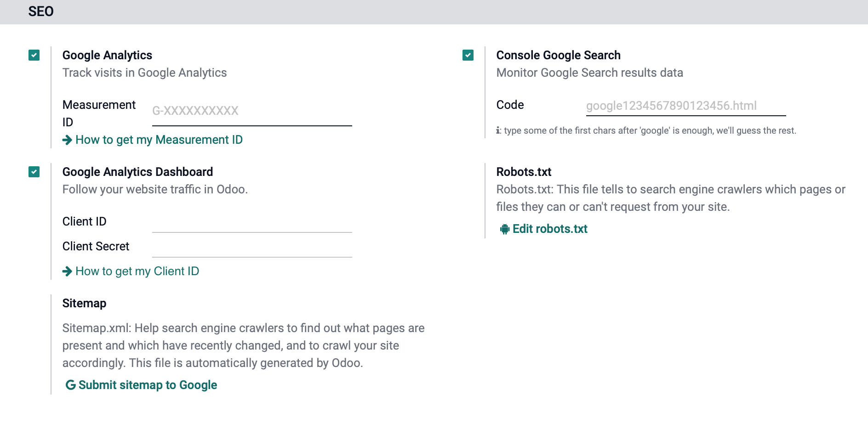
Task: Click the Client Secret input field
Action: (252, 248)
